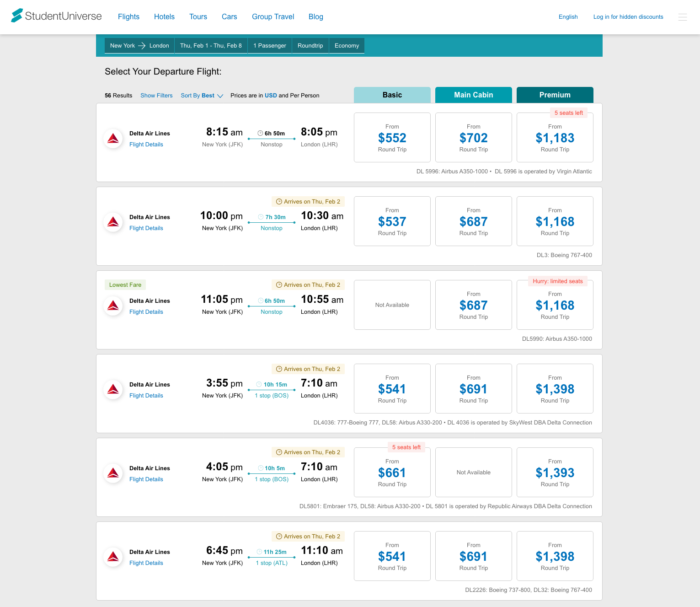Click Log in for hidden discounts

628,17
